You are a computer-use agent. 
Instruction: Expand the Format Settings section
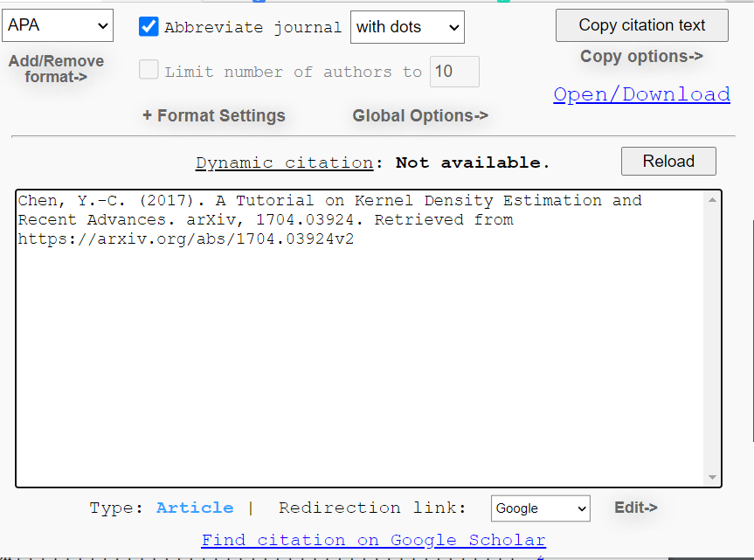click(x=214, y=115)
